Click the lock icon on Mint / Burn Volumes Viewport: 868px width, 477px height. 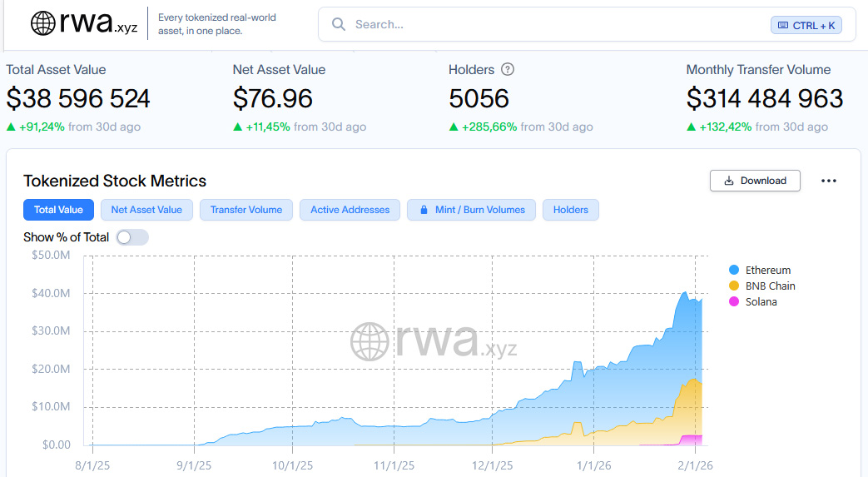pyautogui.click(x=424, y=210)
